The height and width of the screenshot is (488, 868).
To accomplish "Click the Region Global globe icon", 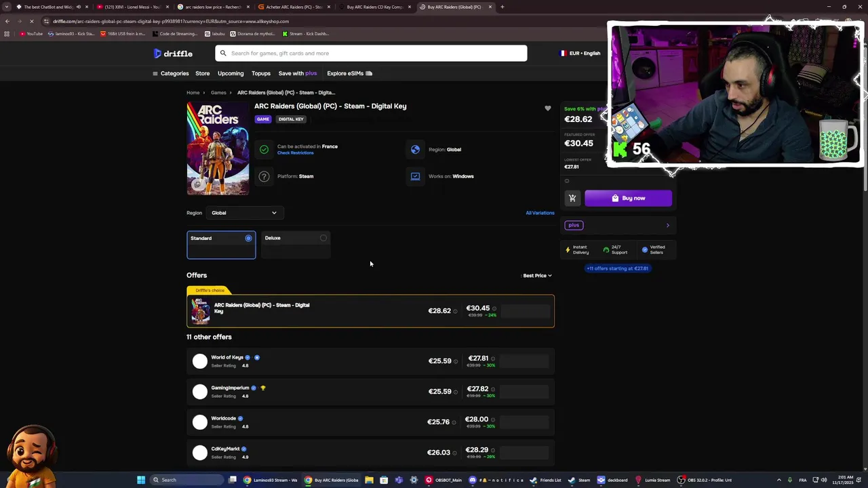I will point(415,150).
